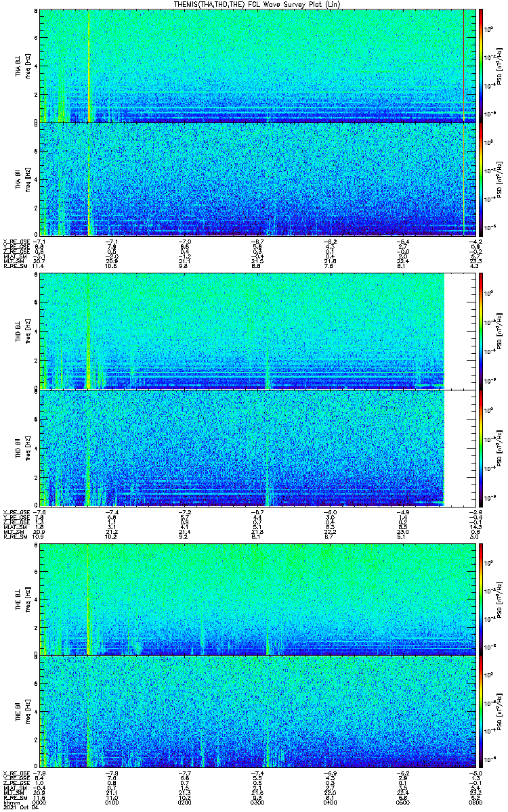Select the THE B-perpendicular spectrogram panel
Image resolution: width=508 pixels, height=812 pixels.
click(x=257, y=599)
